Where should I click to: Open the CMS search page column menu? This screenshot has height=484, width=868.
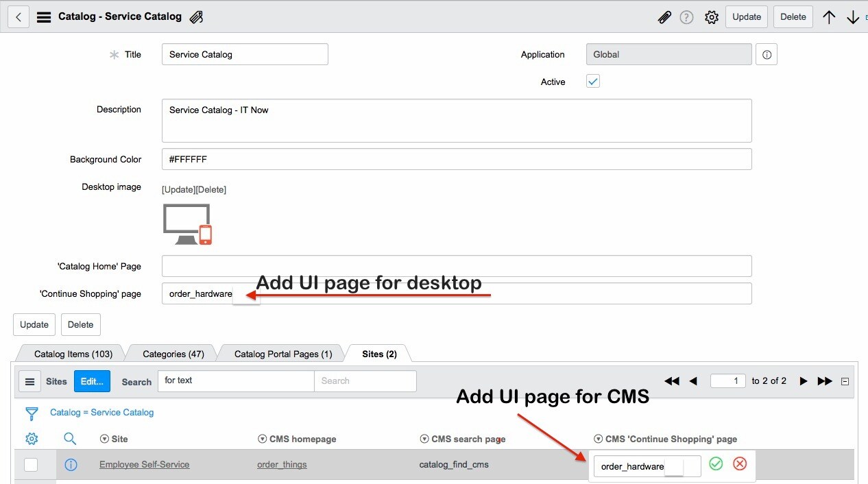click(x=424, y=439)
